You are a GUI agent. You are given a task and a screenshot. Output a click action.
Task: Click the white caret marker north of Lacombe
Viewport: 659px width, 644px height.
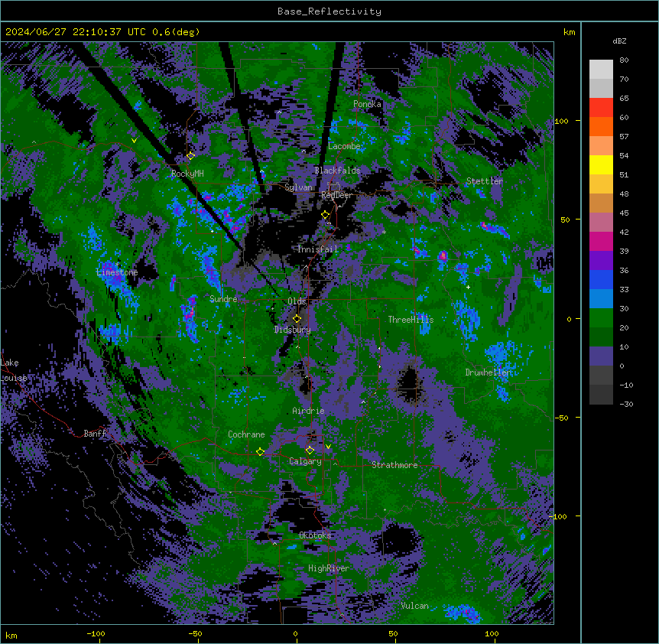click(x=304, y=151)
